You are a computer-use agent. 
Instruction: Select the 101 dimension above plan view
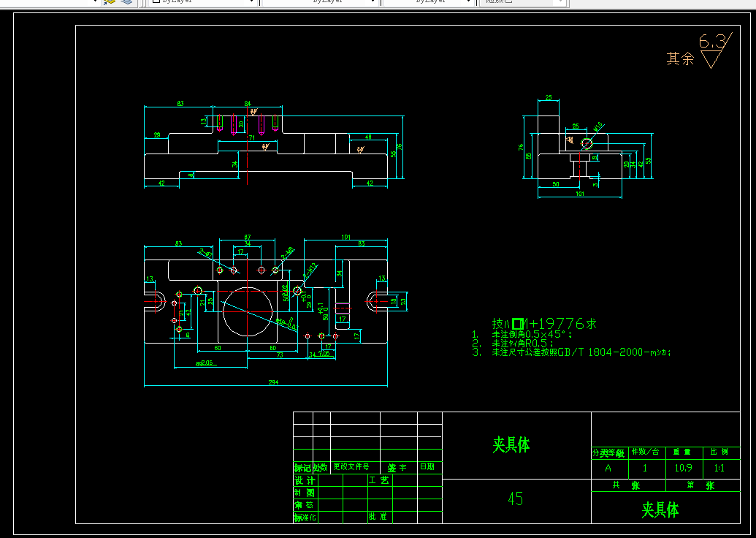[345, 237]
